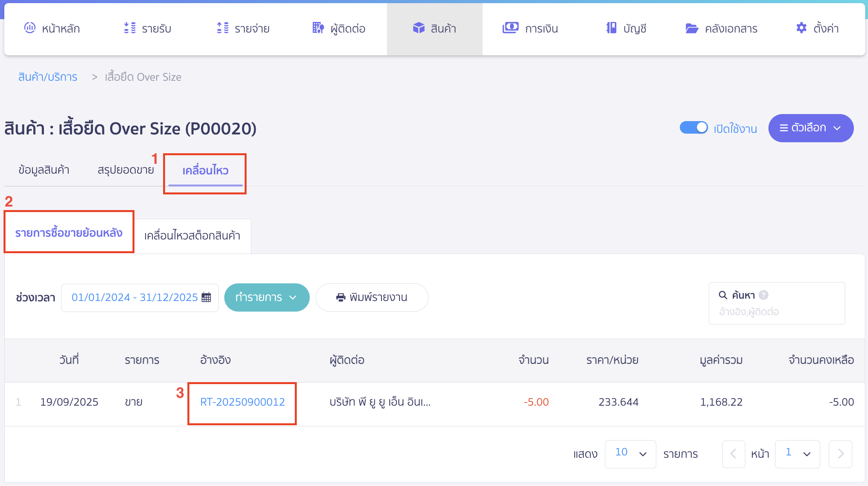Go to สินค้า/บริการ breadcrumb link
The width and height of the screenshot is (868, 486).
[x=48, y=77]
